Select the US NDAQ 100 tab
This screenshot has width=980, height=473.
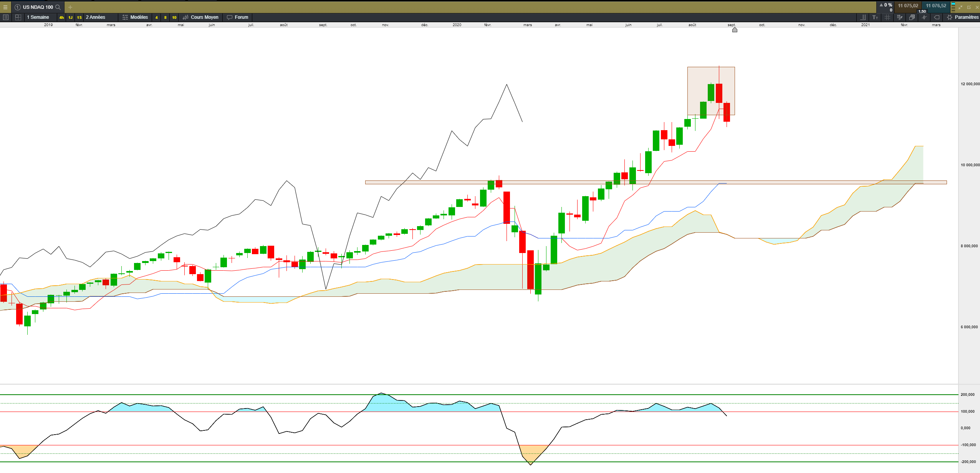[38, 7]
